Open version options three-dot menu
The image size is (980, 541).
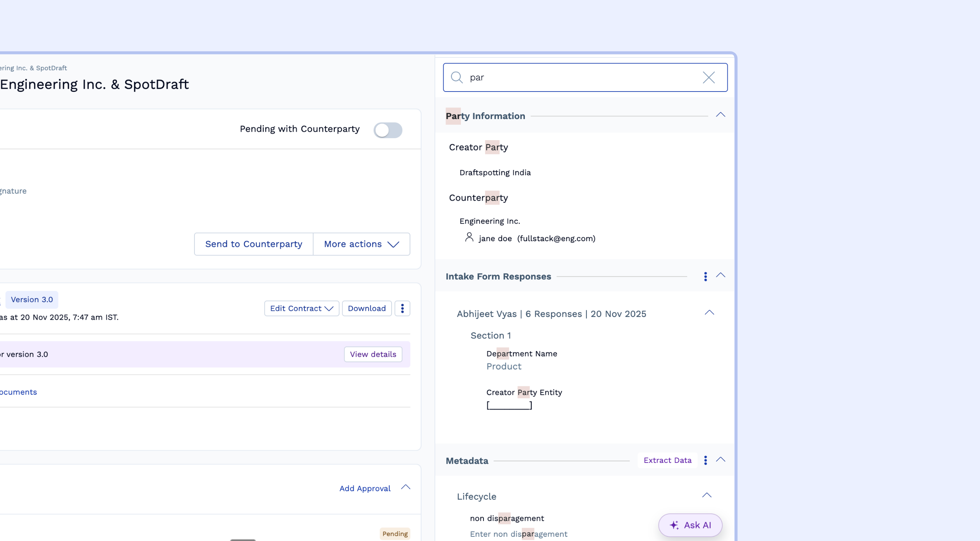[x=402, y=309]
